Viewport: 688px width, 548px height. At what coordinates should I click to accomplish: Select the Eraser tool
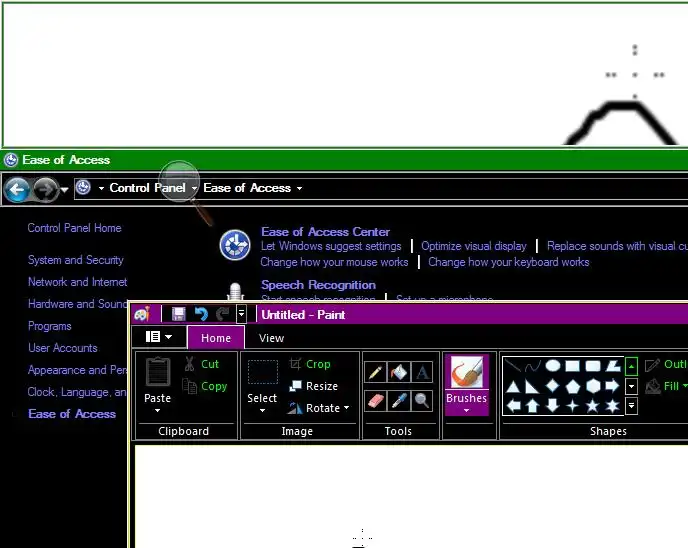[x=376, y=401]
